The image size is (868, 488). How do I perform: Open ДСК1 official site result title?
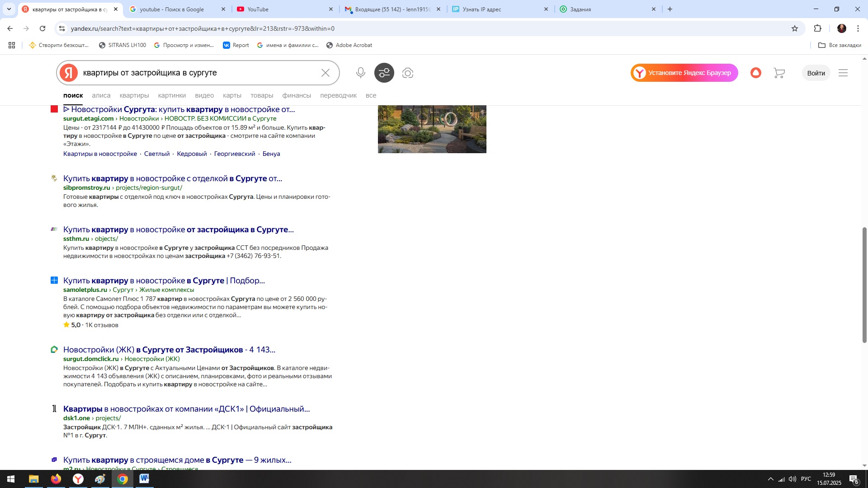pos(187,409)
